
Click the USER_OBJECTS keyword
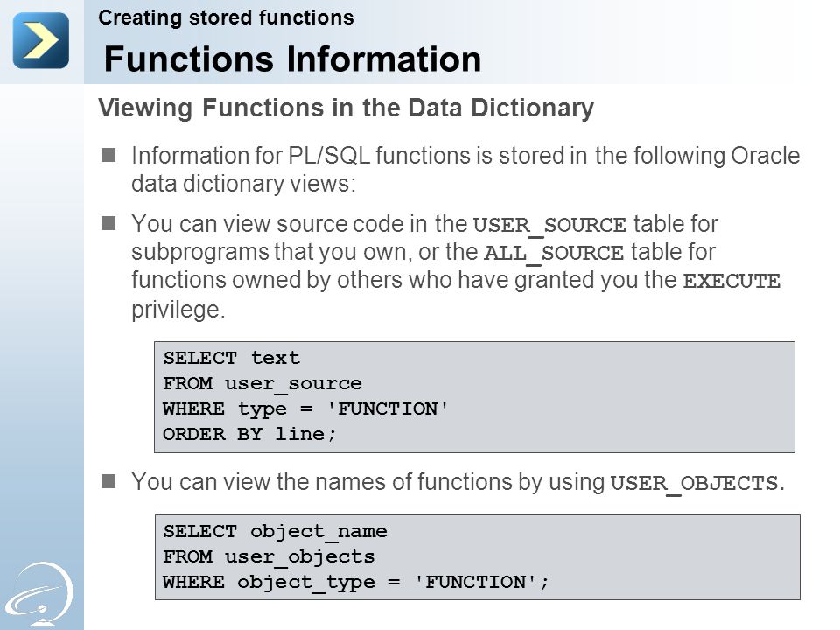(694, 483)
